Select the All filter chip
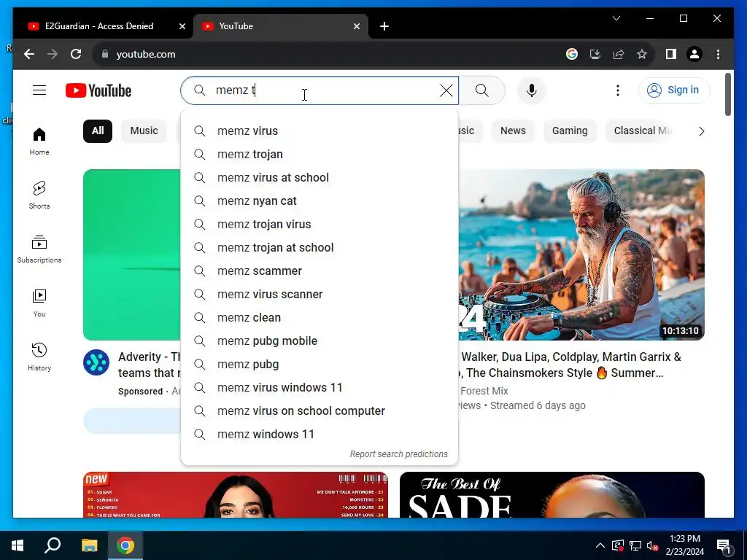The width and height of the screenshot is (747, 560). point(98,131)
